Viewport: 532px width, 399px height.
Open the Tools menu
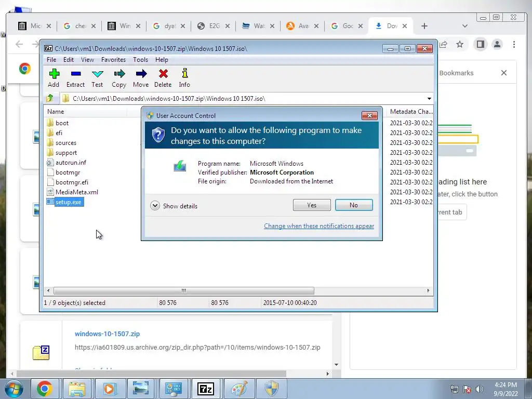140,60
